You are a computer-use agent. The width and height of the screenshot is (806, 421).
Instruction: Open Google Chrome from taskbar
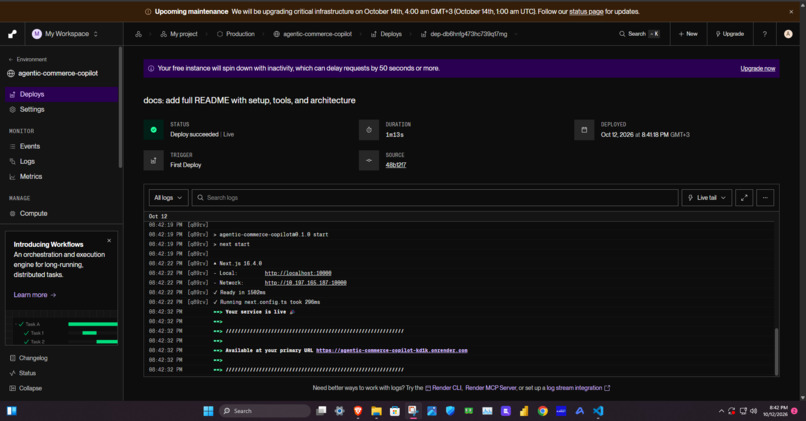(x=542, y=411)
